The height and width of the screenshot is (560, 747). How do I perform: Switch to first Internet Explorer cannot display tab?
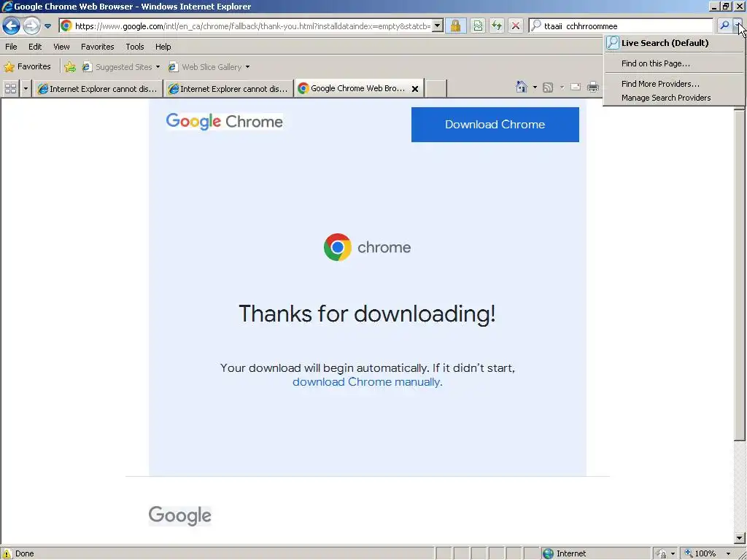(x=98, y=88)
